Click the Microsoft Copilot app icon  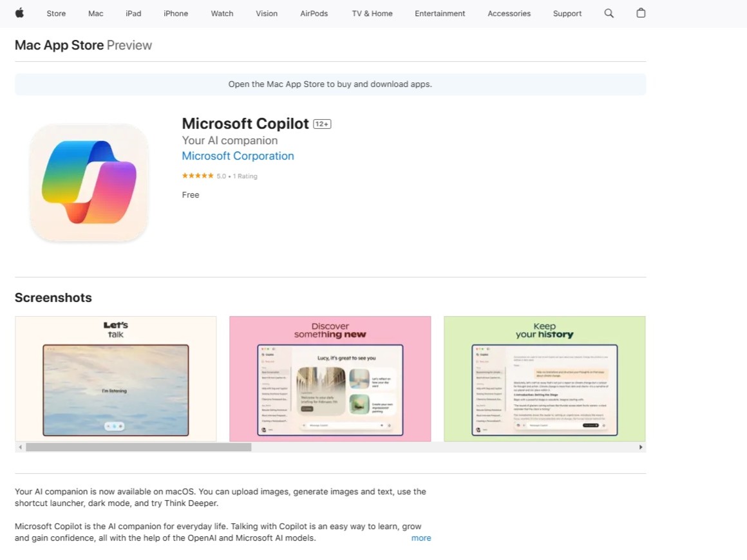point(89,182)
